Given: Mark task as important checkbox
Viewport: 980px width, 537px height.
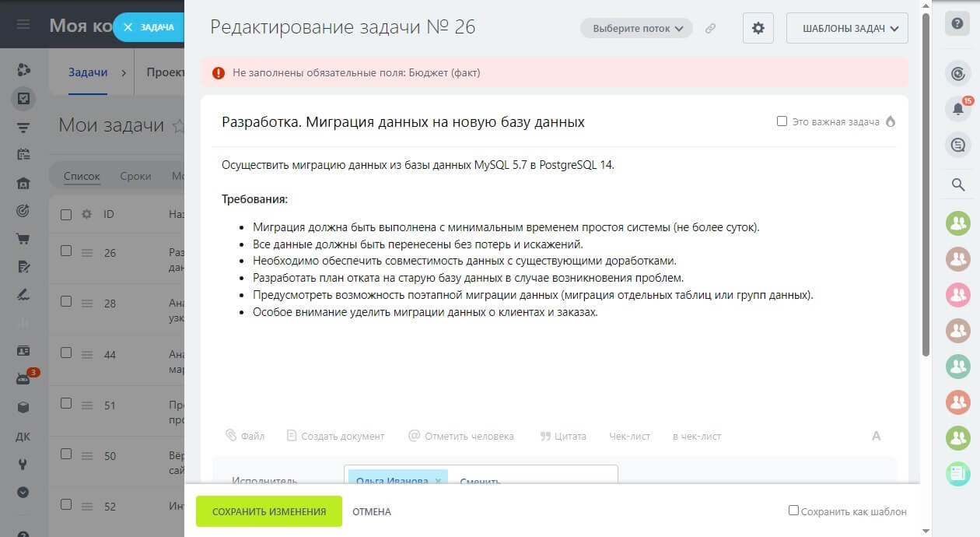Looking at the screenshot, I should 782,121.
